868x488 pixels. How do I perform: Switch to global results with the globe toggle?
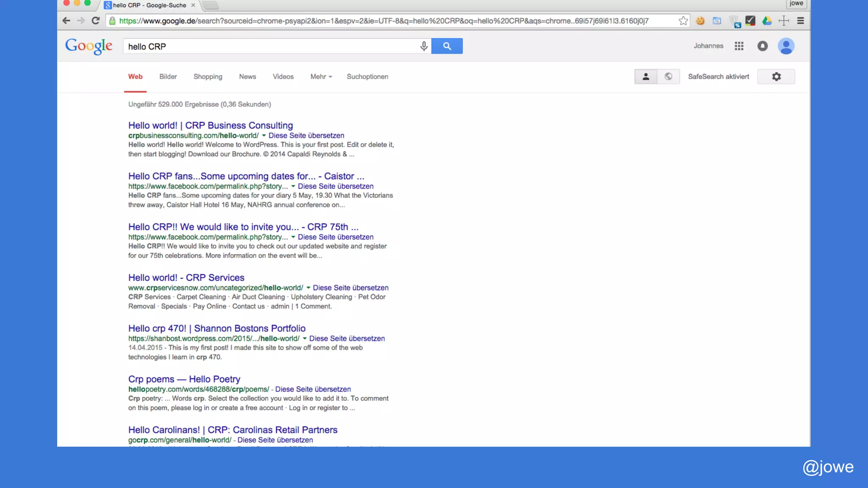click(x=668, y=77)
